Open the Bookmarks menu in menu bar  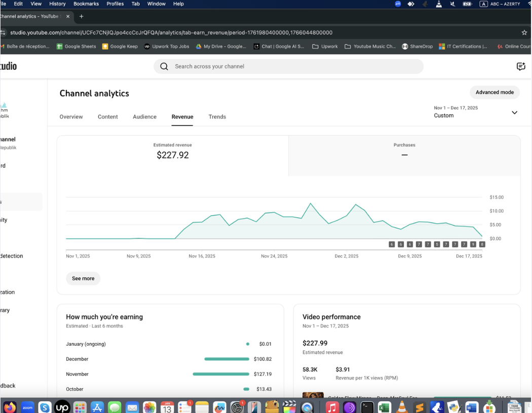pyautogui.click(x=86, y=4)
